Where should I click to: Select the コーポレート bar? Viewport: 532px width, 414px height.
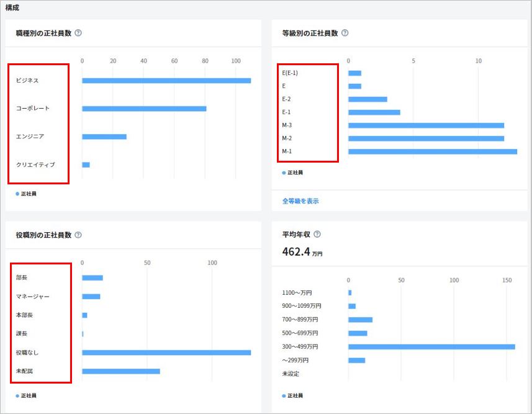click(143, 109)
